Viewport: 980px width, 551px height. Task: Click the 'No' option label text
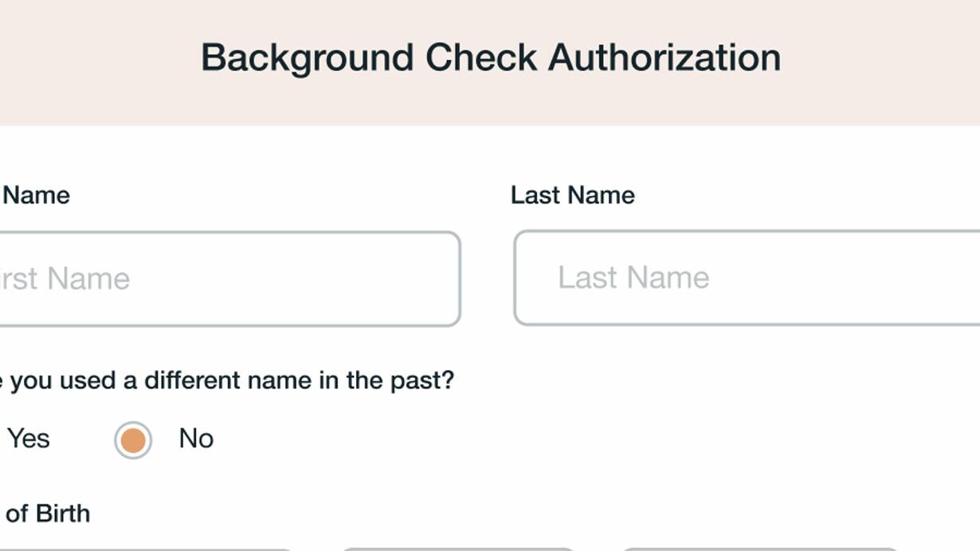(196, 439)
